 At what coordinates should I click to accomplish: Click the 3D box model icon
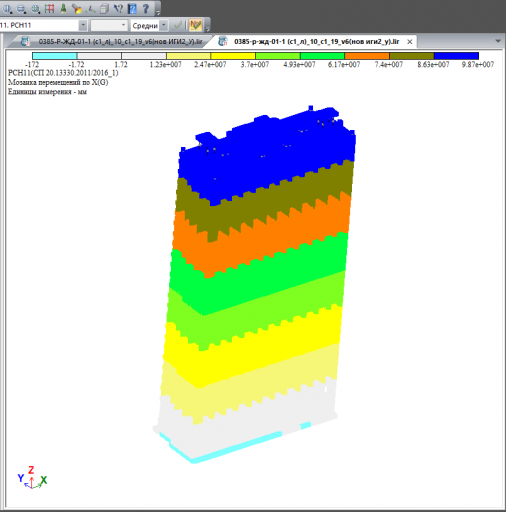[x=104, y=9]
